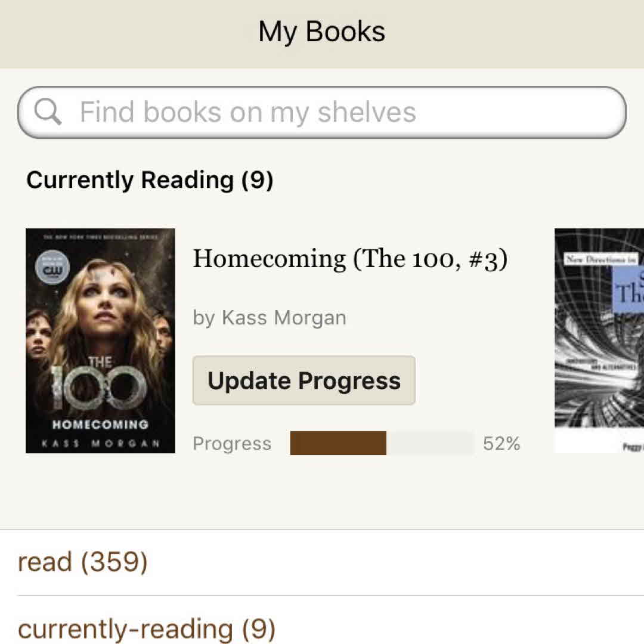This screenshot has height=644, width=644.
Task: Click the HOMECOMING text on the cover
Action: (100, 425)
